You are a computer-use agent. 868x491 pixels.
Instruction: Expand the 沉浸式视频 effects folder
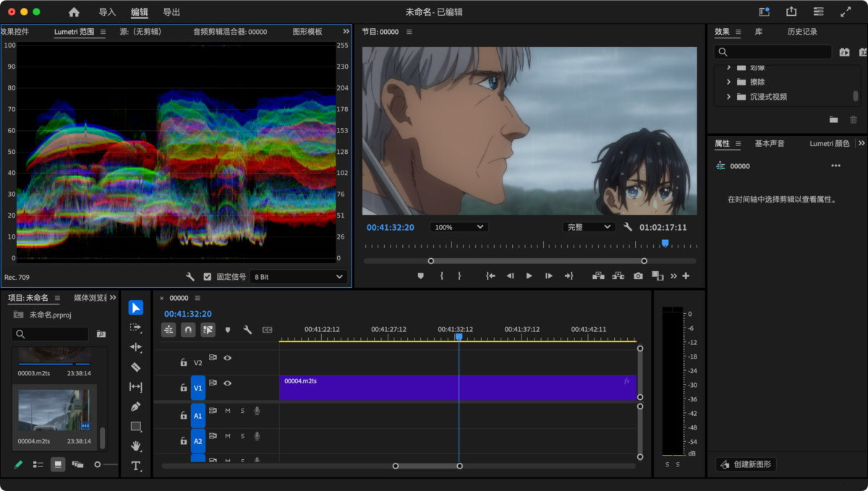tap(728, 96)
